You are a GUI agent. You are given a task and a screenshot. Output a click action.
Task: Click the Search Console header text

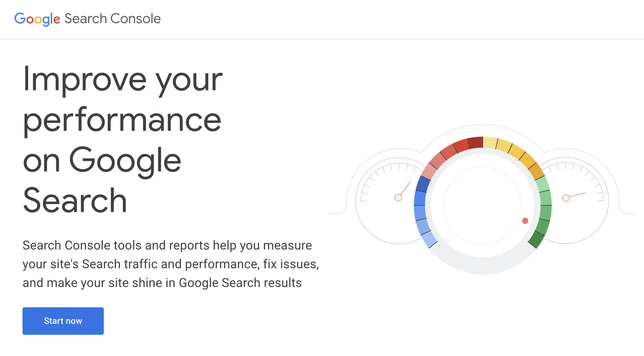(x=113, y=19)
